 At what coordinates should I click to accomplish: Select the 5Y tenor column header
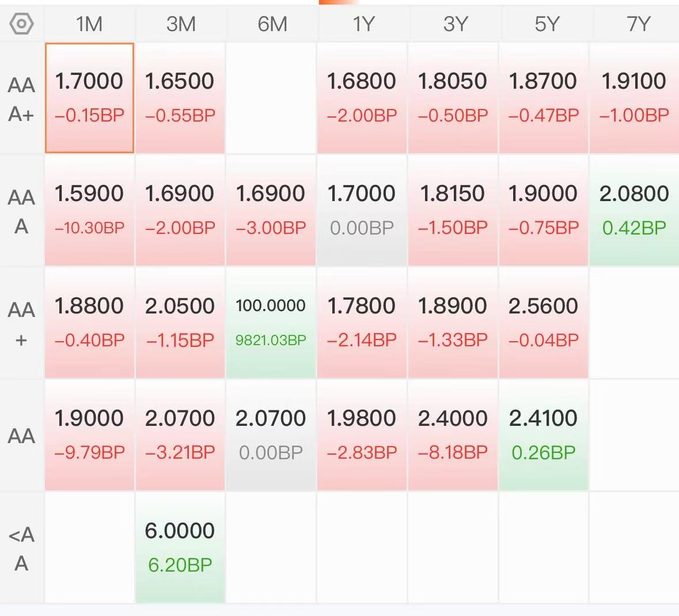coord(547,24)
